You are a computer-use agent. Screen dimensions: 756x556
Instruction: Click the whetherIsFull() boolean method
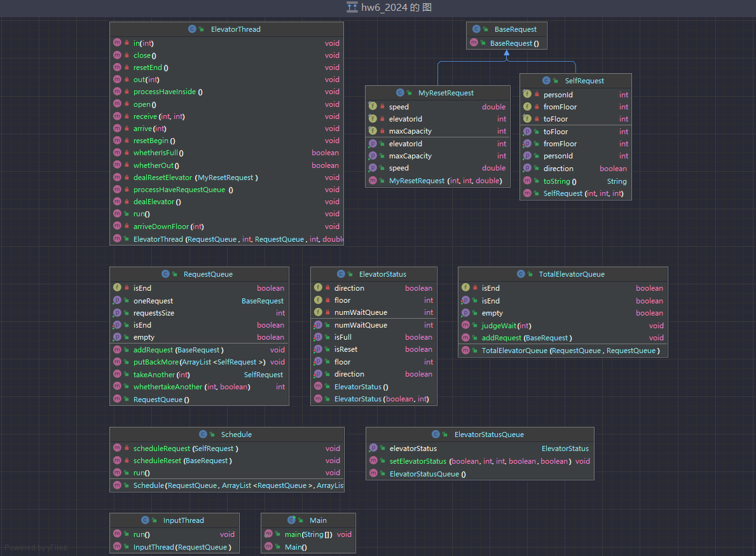(226, 153)
